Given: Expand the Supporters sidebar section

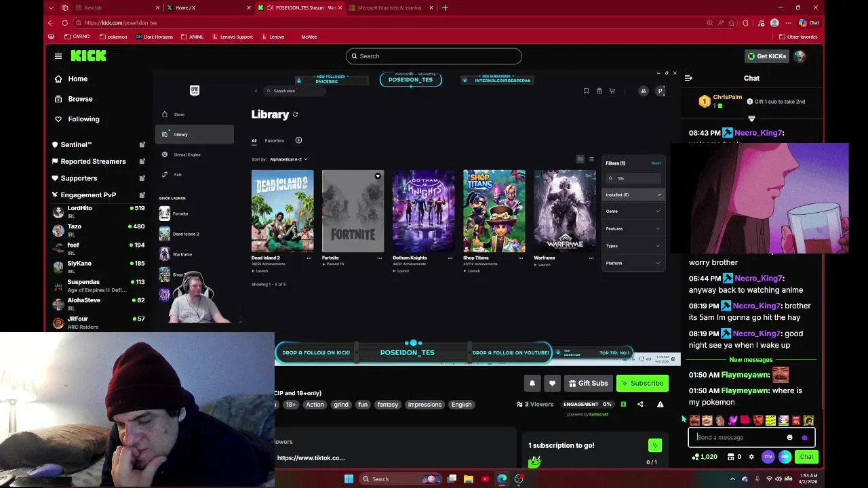Looking at the screenshot, I should (x=99, y=178).
